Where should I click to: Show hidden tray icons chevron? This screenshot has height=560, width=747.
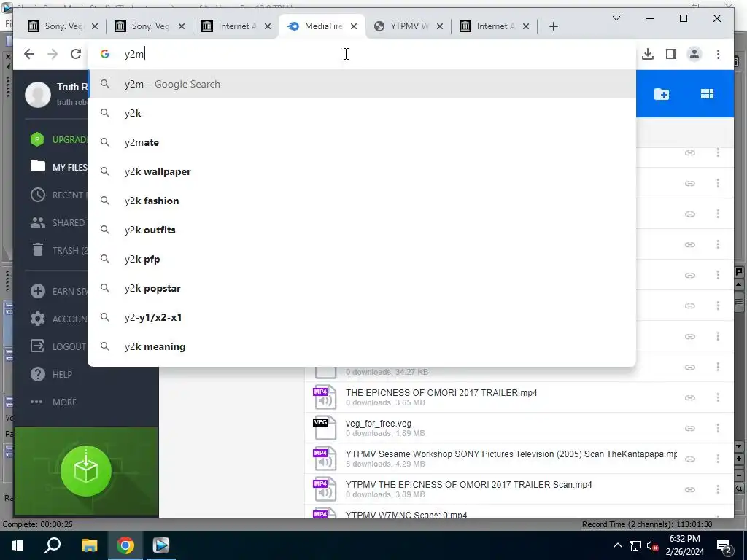coord(617,545)
